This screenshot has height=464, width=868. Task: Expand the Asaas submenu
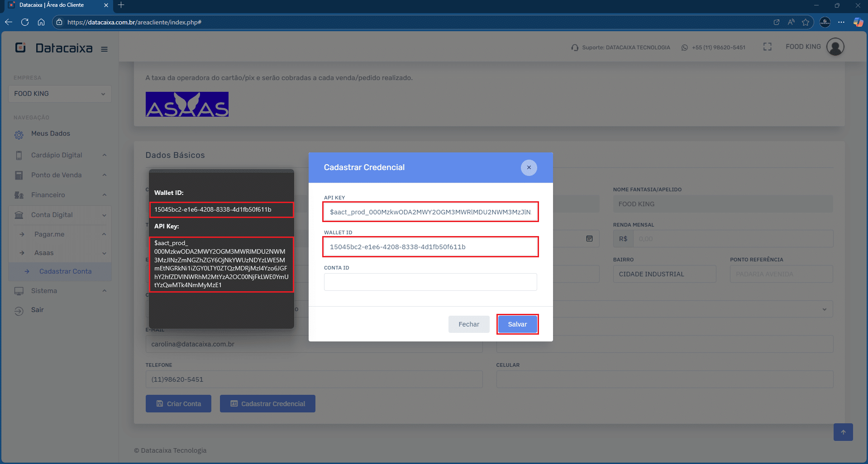[x=104, y=253]
